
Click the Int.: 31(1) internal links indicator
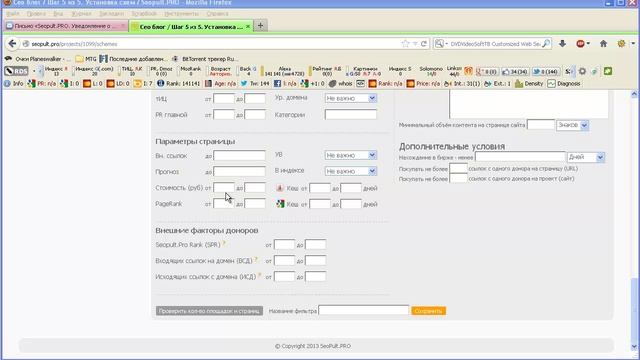[x=462, y=84]
